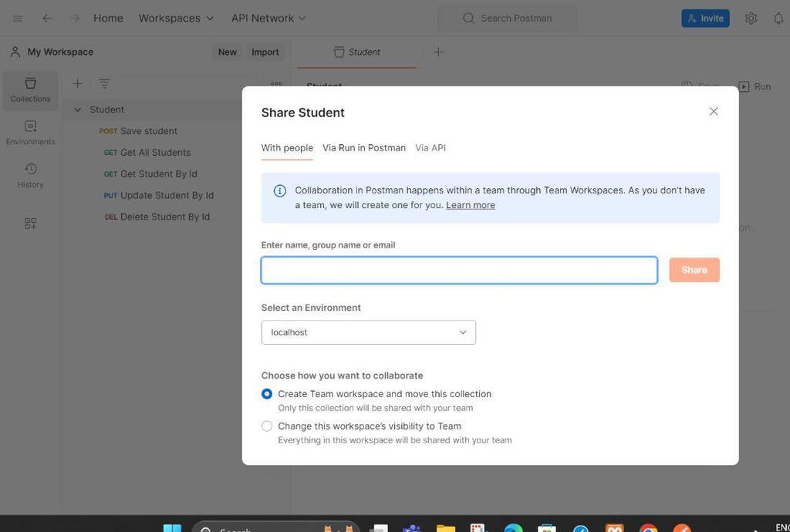Click the plus icon to create collection
The width and height of the screenshot is (790, 532).
[77, 83]
